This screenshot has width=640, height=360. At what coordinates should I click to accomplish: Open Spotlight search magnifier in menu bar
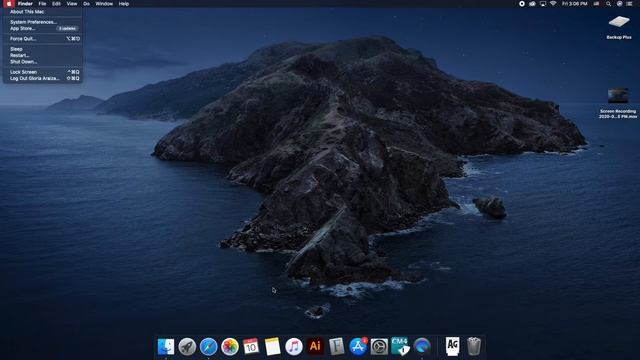click(608, 4)
